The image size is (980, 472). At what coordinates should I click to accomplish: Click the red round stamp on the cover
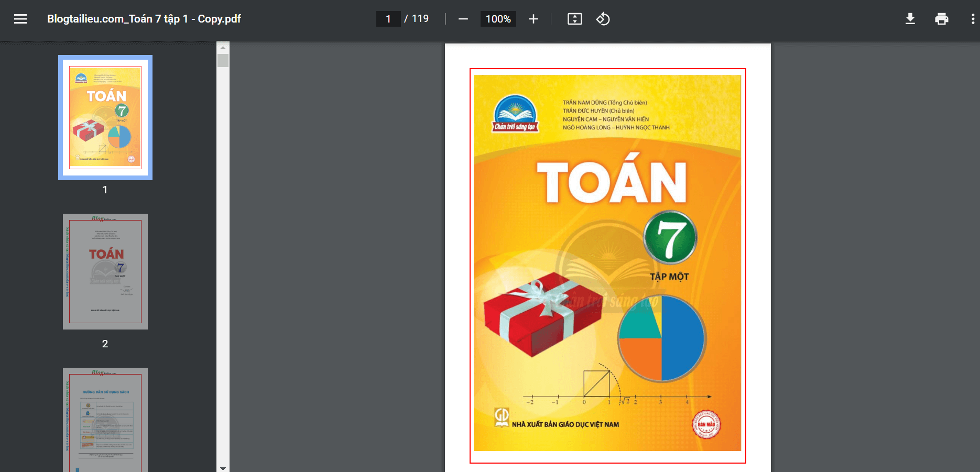pos(706,424)
